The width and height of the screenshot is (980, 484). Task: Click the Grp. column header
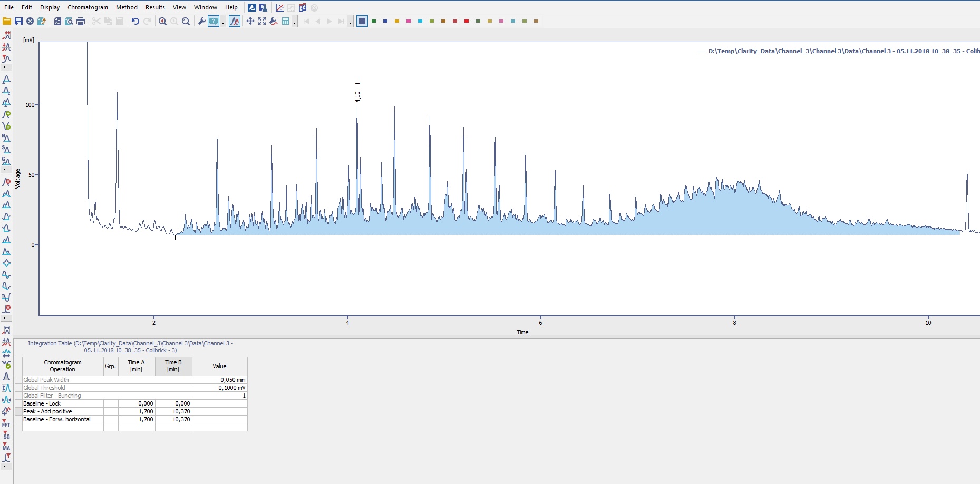[111, 366]
